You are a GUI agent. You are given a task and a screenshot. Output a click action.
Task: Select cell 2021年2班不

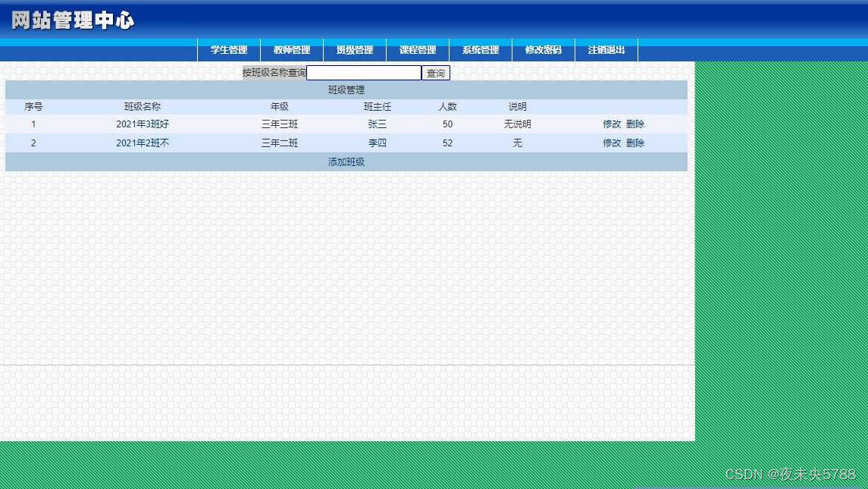pyautogui.click(x=143, y=143)
